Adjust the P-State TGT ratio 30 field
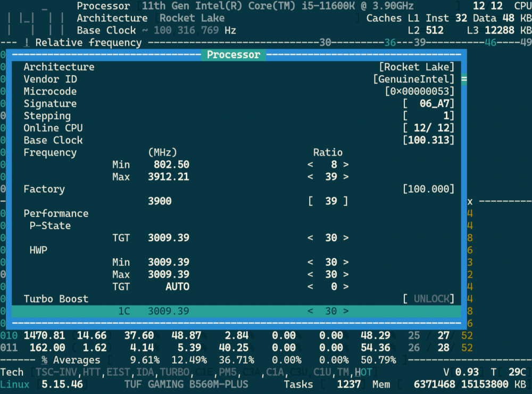This screenshot has width=532, height=394. point(328,238)
